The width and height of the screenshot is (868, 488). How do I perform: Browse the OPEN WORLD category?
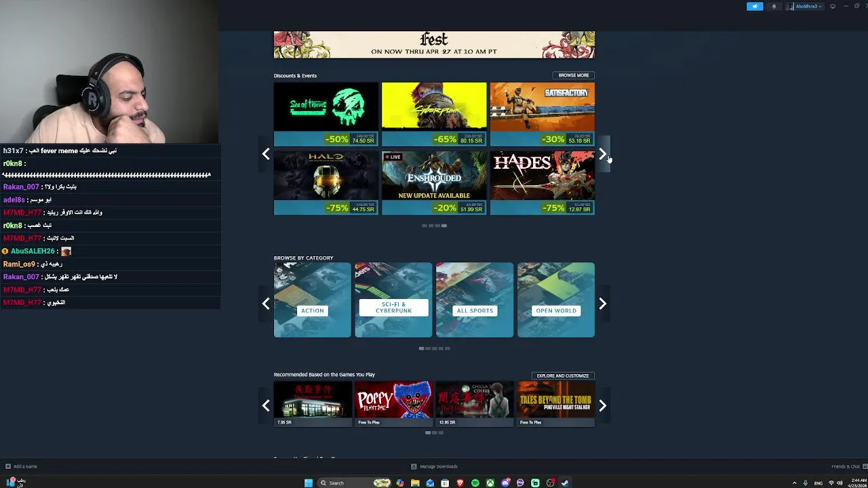556,300
